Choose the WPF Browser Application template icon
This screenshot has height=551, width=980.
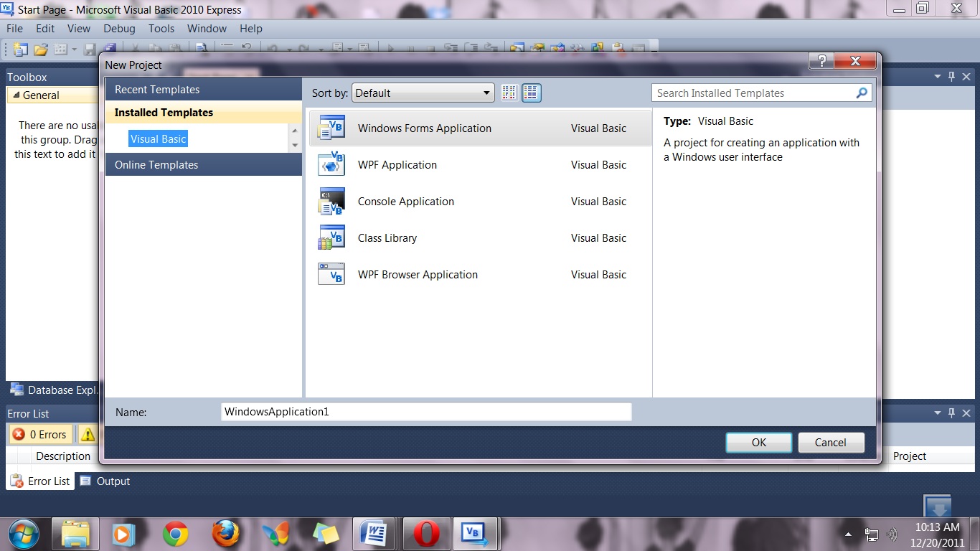tap(331, 274)
